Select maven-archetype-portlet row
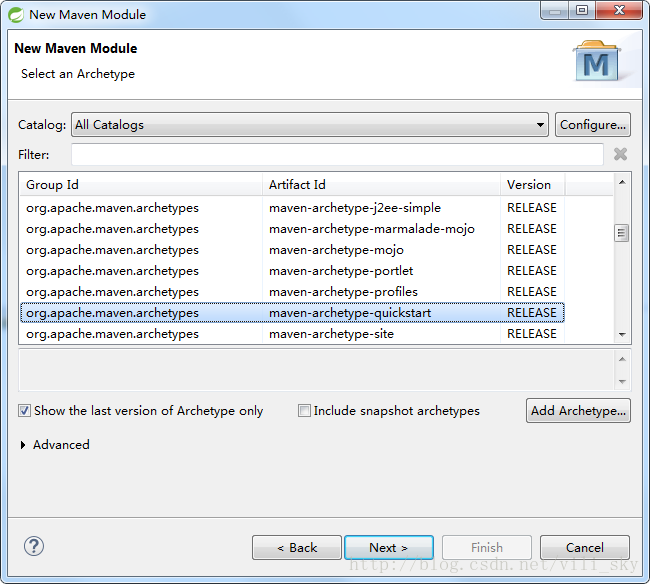The height and width of the screenshot is (584, 650). tap(292, 271)
